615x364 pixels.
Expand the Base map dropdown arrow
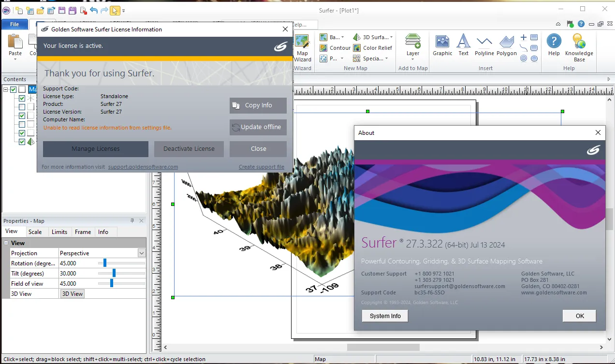coord(342,37)
